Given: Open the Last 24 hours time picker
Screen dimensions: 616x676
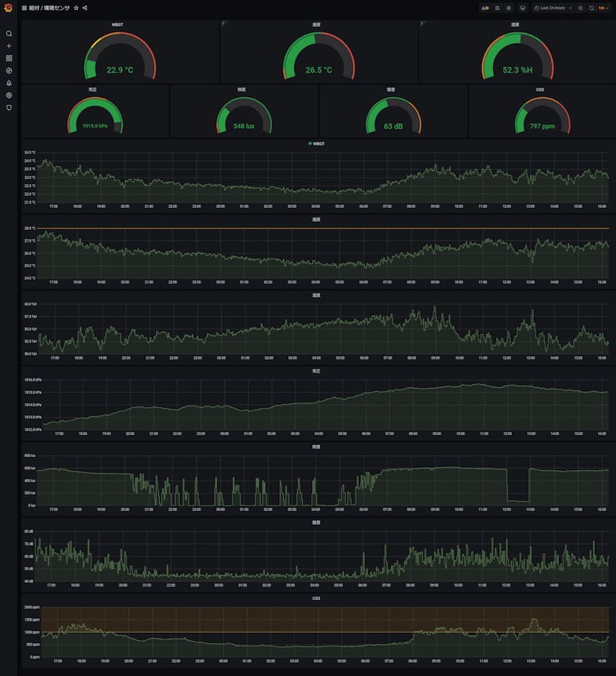Looking at the screenshot, I should click(552, 8).
